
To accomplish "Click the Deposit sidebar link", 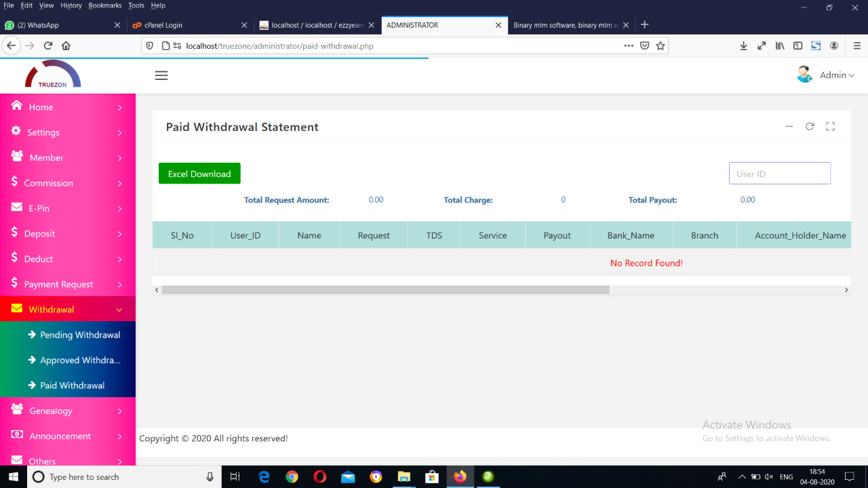I will pyautogui.click(x=39, y=234).
